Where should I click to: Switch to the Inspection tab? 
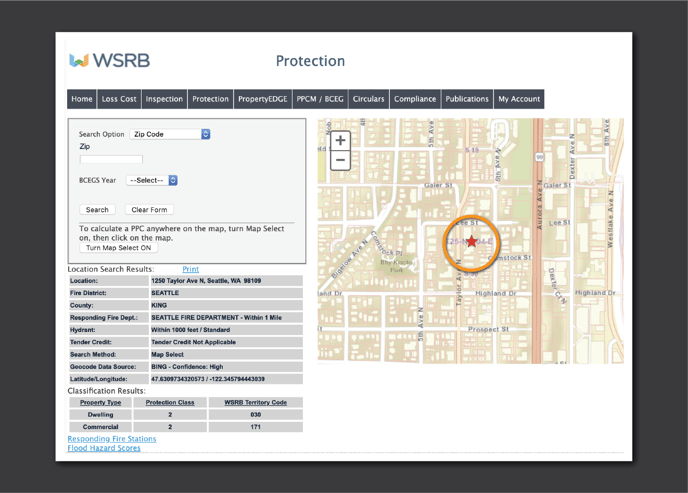[x=164, y=99]
